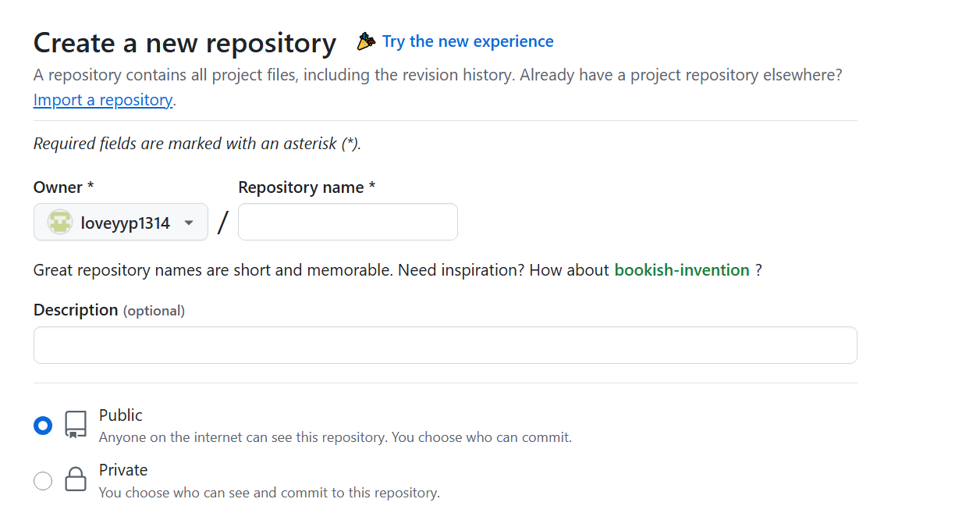The height and width of the screenshot is (506, 980).
Task: Open the Try the new experience link
Action: click(x=467, y=41)
